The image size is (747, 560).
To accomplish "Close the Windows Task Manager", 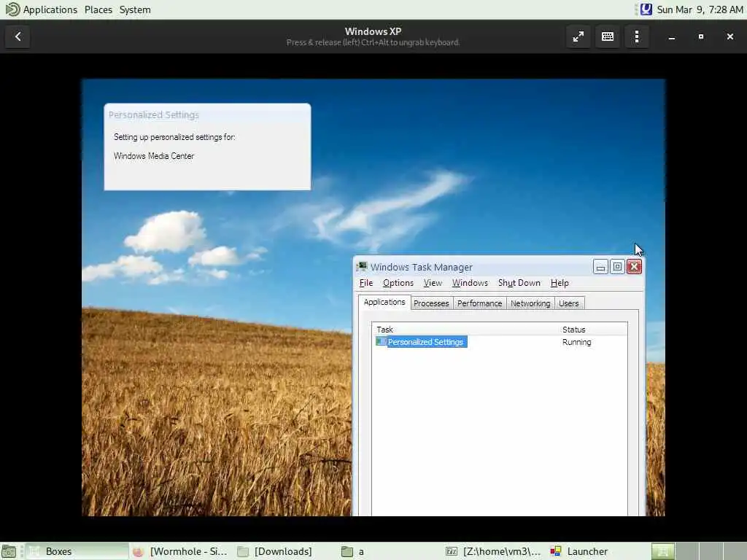I will point(634,267).
